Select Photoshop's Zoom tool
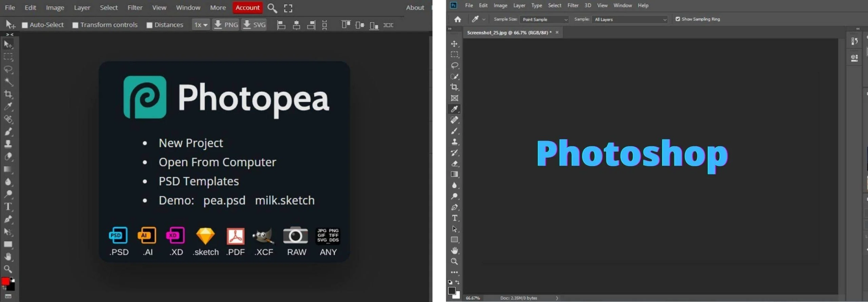The image size is (868, 302). (x=455, y=261)
